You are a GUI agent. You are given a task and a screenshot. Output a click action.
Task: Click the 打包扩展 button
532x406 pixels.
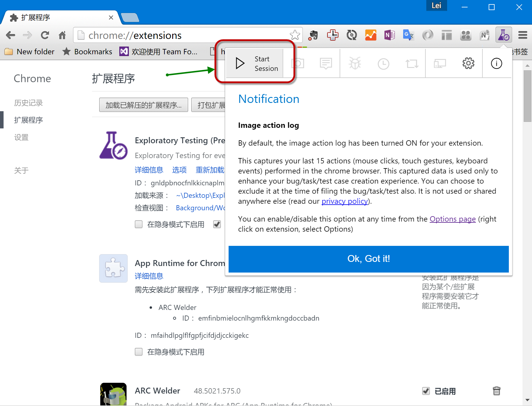click(x=208, y=105)
